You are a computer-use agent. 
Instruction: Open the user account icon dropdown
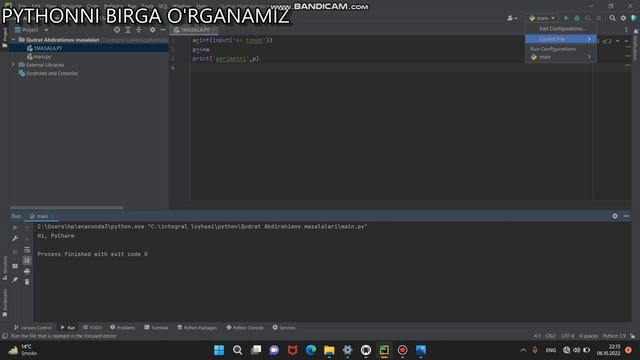[512, 18]
